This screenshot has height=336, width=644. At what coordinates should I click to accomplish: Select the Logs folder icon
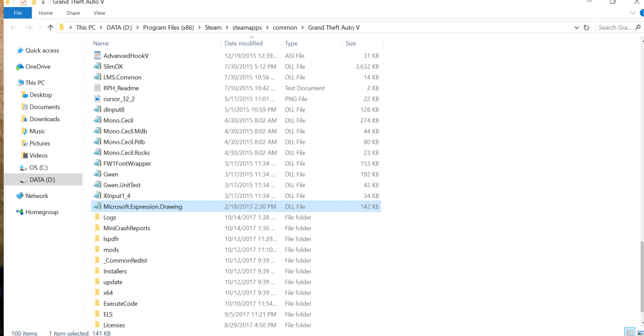pyautogui.click(x=97, y=217)
